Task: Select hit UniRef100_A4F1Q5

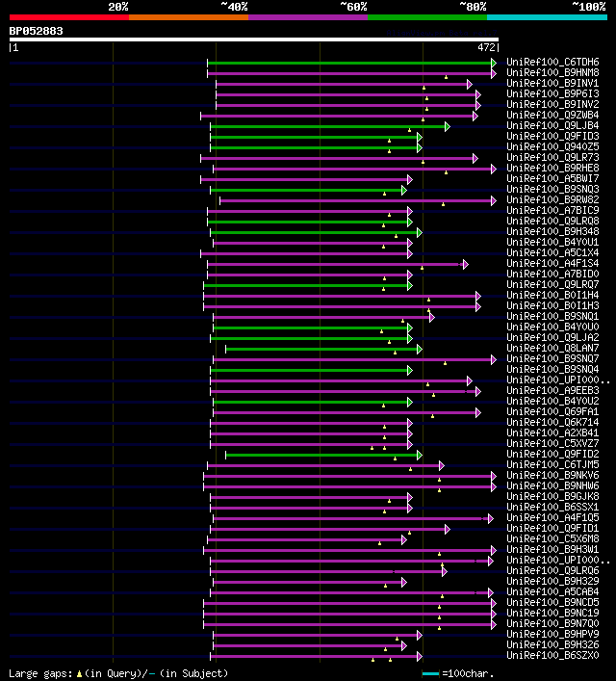Action: pos(552,517)
